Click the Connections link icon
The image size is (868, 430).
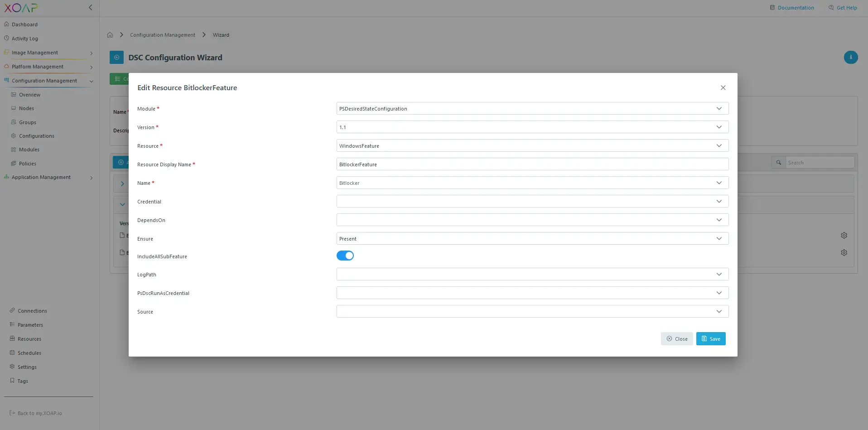point(12,310)
